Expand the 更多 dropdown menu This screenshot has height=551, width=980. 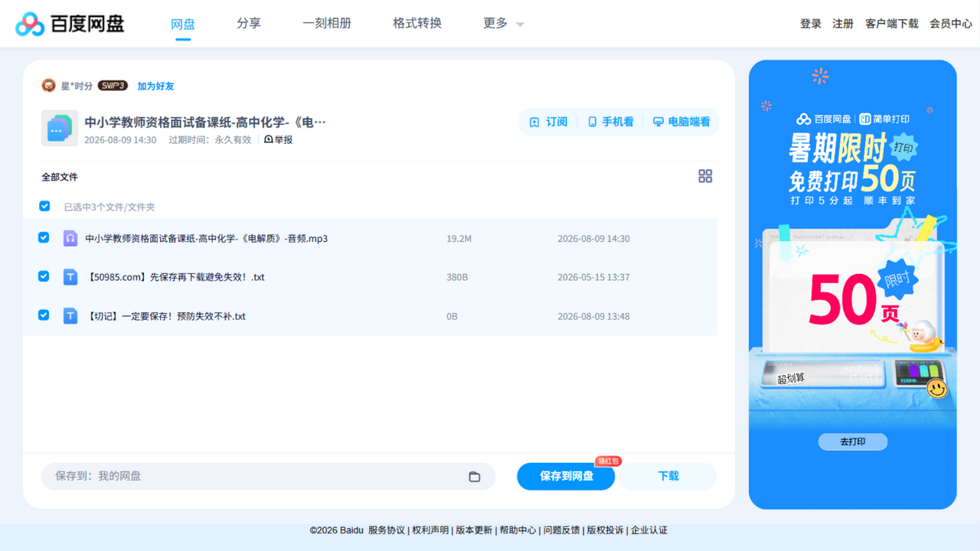click(x=504, y=24)
